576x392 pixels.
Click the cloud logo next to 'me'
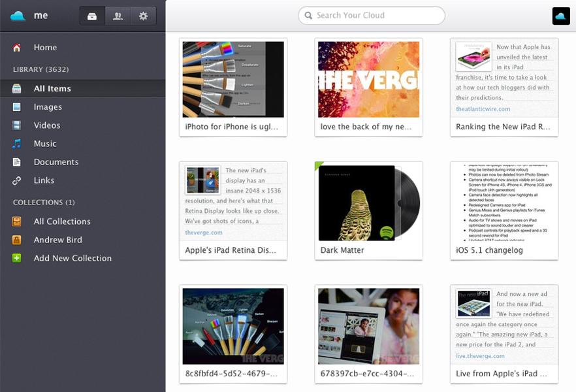point(18,16)
